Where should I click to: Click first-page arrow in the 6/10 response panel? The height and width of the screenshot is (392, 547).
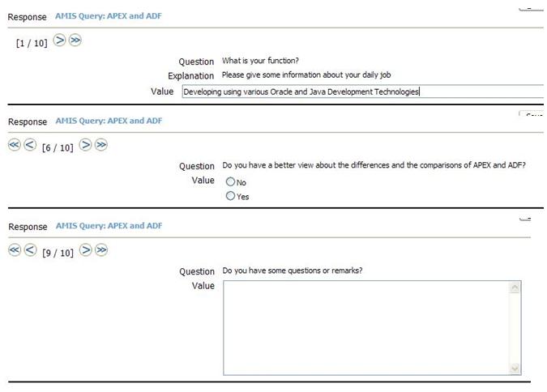click(15, 144)
